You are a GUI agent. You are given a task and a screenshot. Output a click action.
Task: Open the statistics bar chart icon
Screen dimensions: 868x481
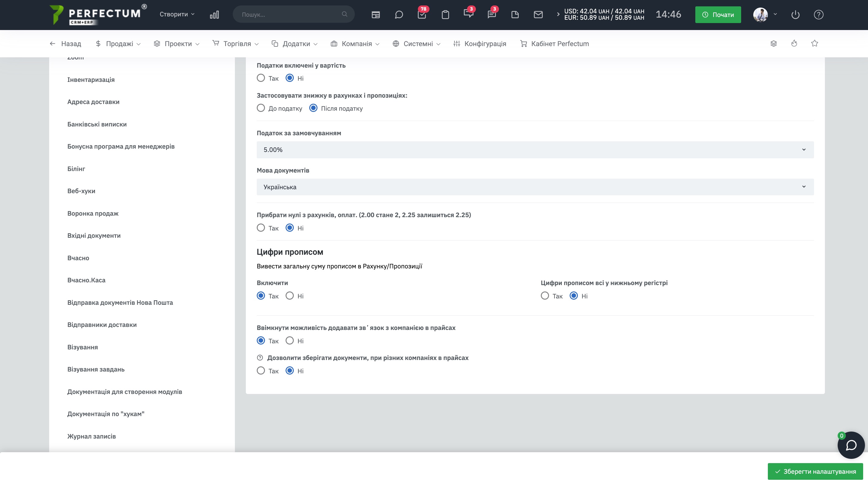[214, 15]
